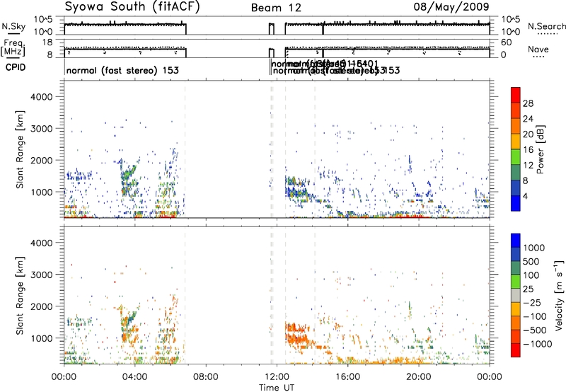Click the green-blue echo cluster near 03:30 in power panel

(x=129, y=179)
